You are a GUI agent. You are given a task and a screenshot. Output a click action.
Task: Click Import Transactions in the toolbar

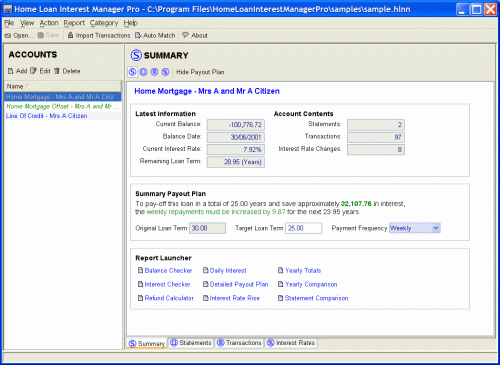coord(99,35)
